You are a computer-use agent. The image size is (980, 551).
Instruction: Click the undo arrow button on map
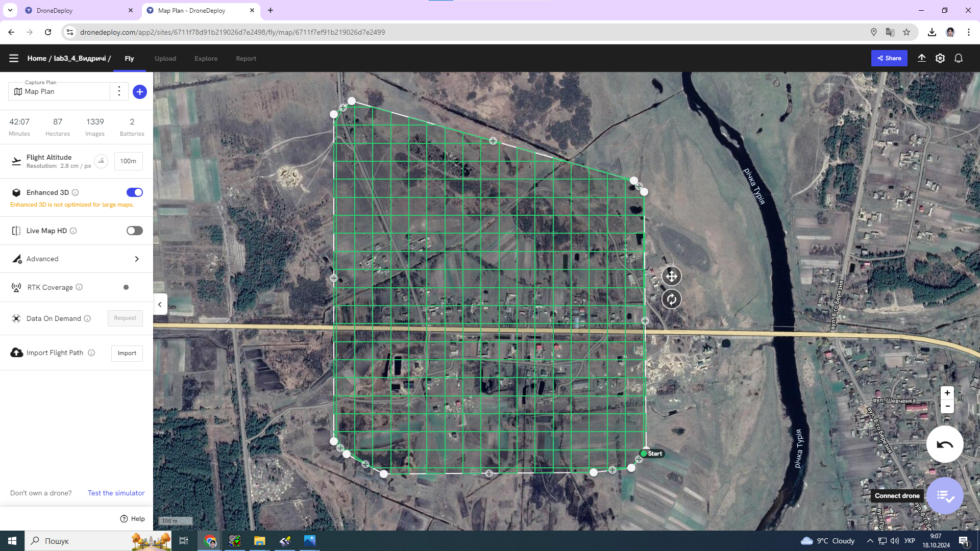945,444
